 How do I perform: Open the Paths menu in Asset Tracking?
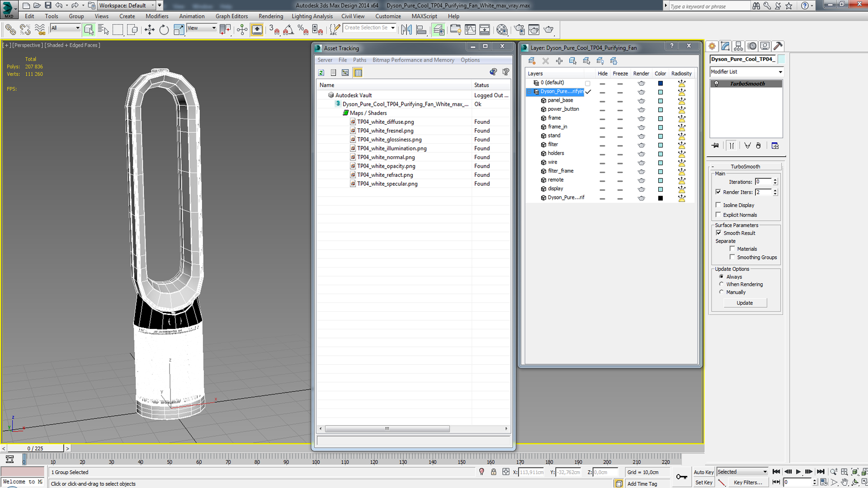click(x=359, y=60)
